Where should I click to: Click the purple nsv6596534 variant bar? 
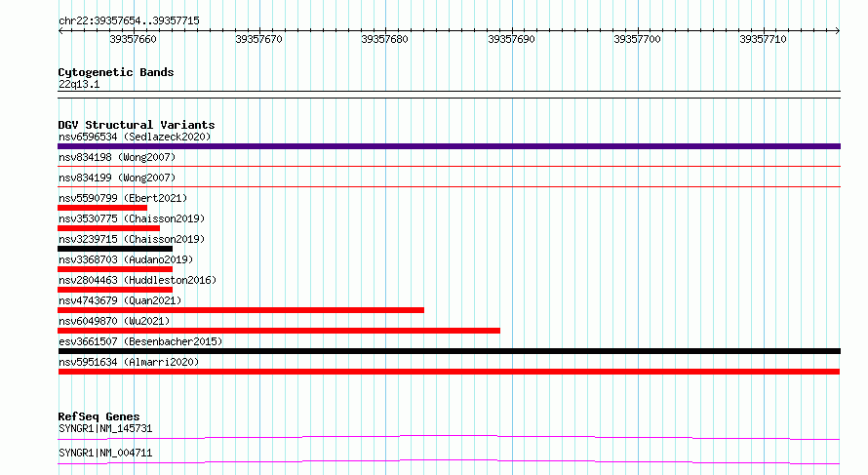[x=449, y=146]
